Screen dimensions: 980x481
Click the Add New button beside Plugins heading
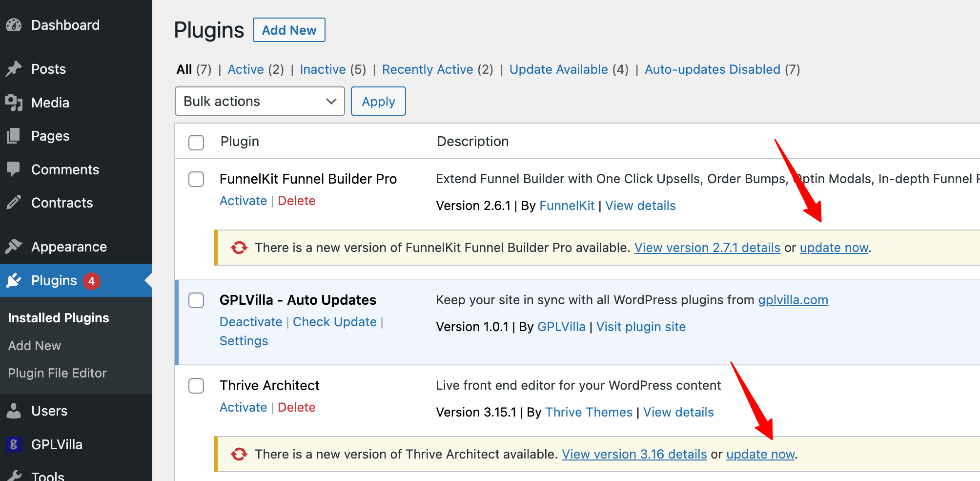pyautogui.click(x=289, y=30)
